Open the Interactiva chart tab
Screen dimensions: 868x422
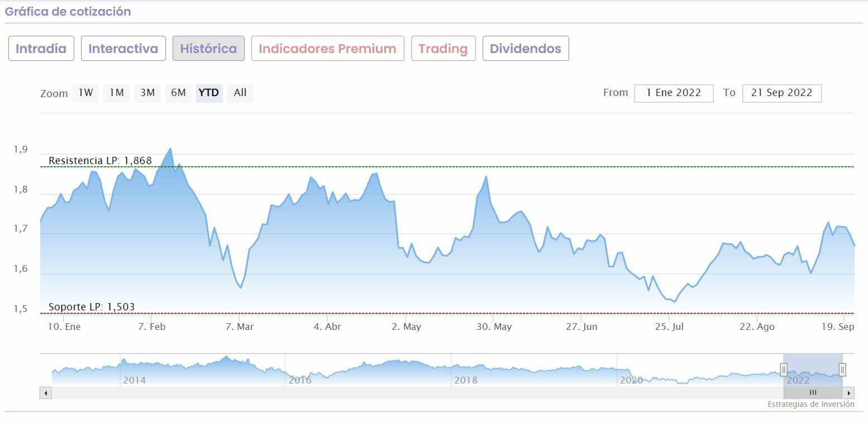[123, 49]
